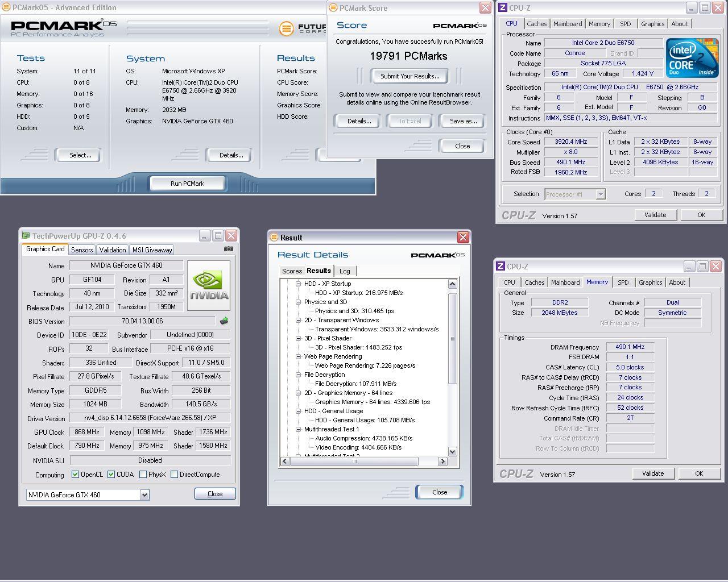
Task: Enable the PhysX checkbox in GPU-Z
Action: click(x=143, y=474)
